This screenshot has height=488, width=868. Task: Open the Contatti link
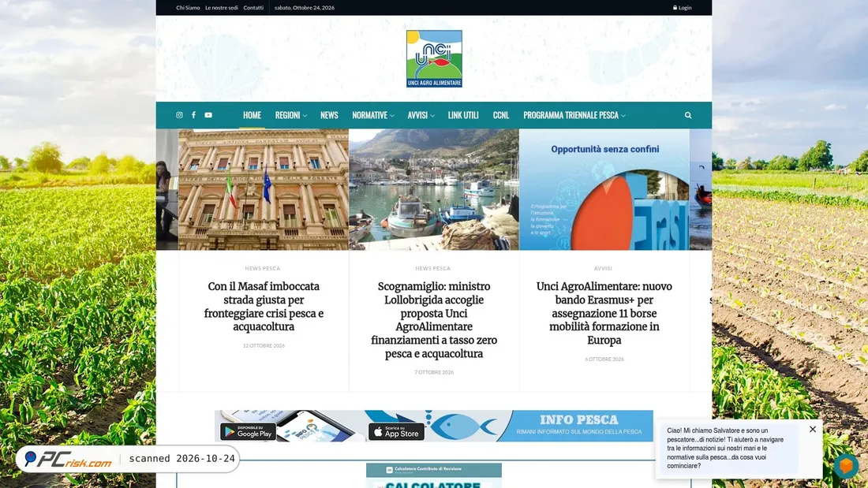[253, 8]
